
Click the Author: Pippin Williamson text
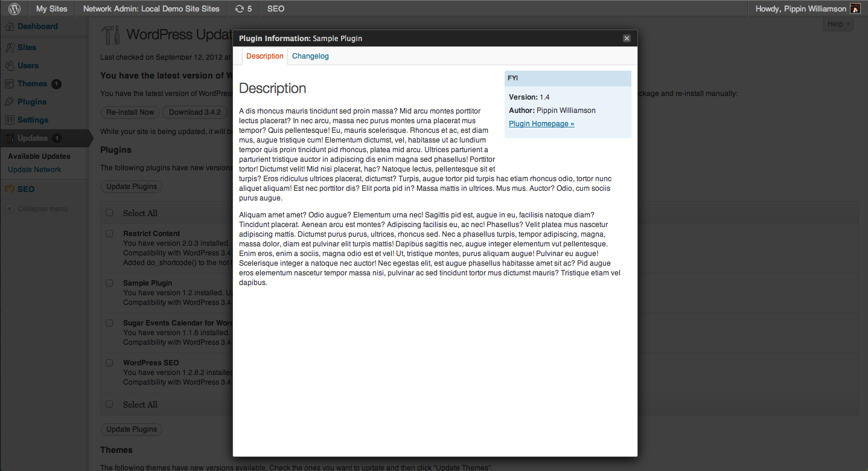552,111
